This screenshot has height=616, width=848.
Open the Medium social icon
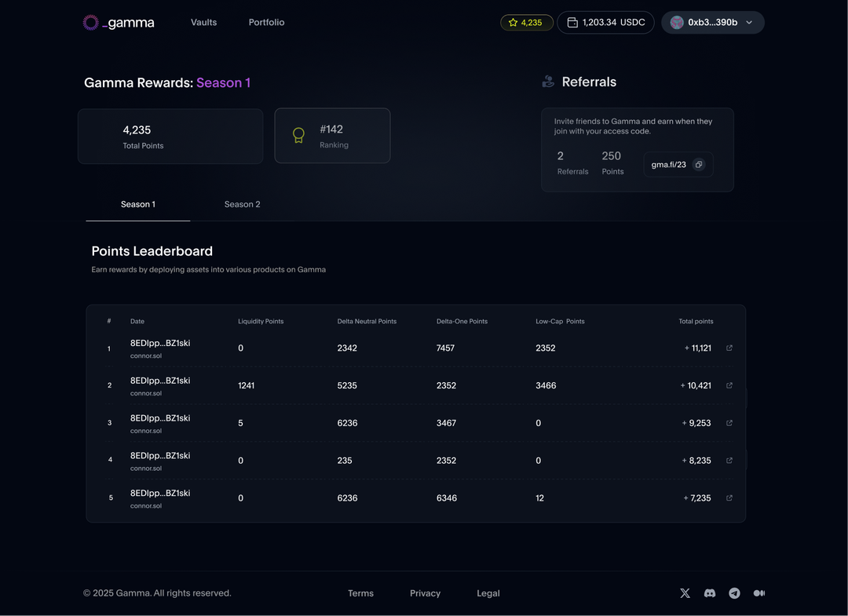pyautogui.click(x=759, y=593)
